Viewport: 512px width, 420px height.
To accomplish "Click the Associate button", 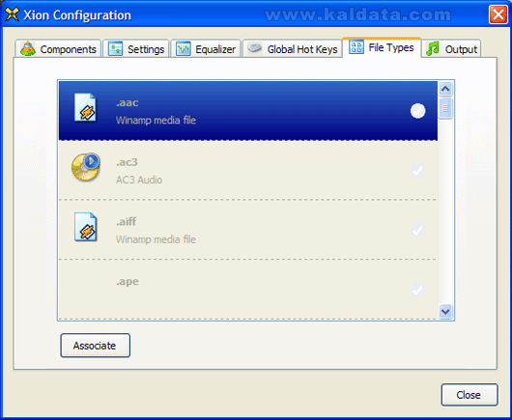I will point(96,346).
